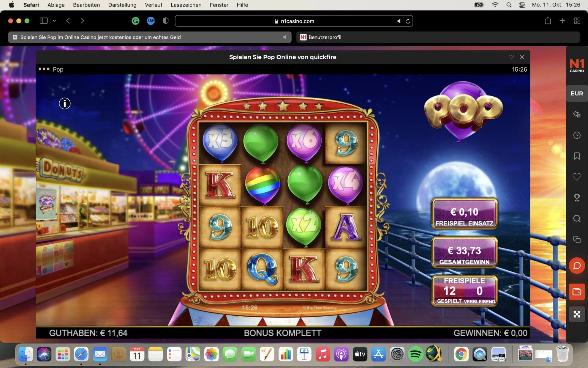
Task: Click the '€ 0,10 FREISPIEL EINSATZ' panel
Action: [x=464, y=214]
